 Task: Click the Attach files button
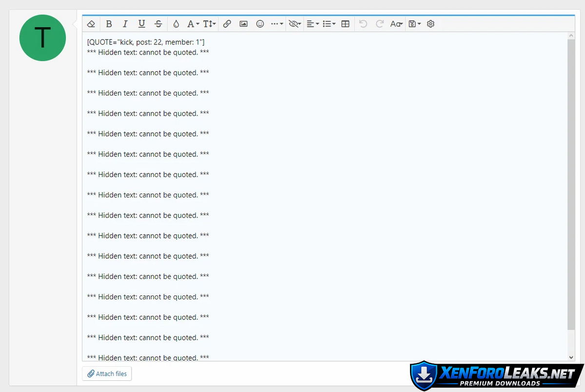[107, 373]
